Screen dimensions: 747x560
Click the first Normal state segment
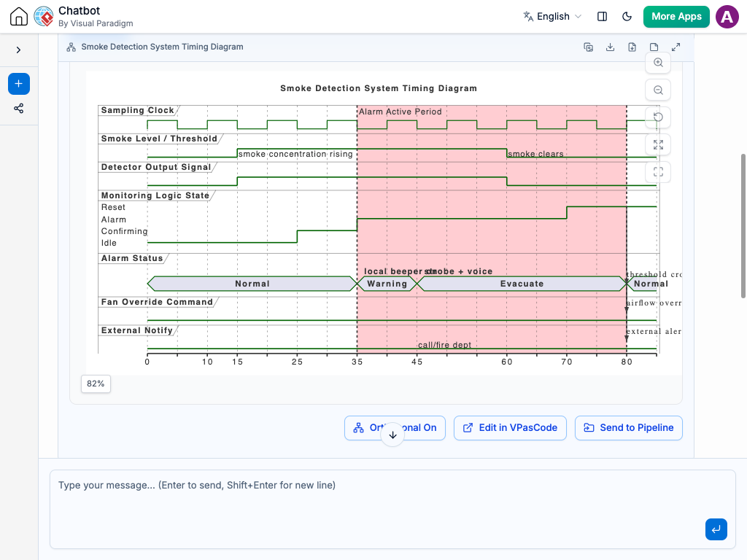point(252,284)
